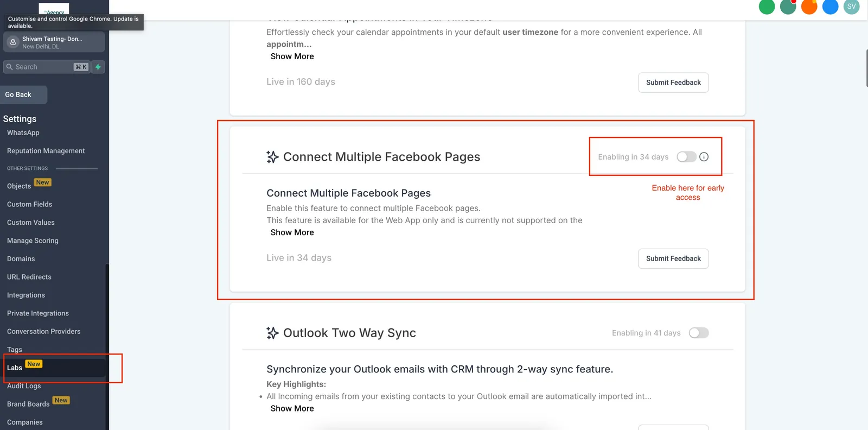Viewport: 868px width, 430px height.
Task: Open Custom Fields in settings sidebar
Action: click(30, 204)
